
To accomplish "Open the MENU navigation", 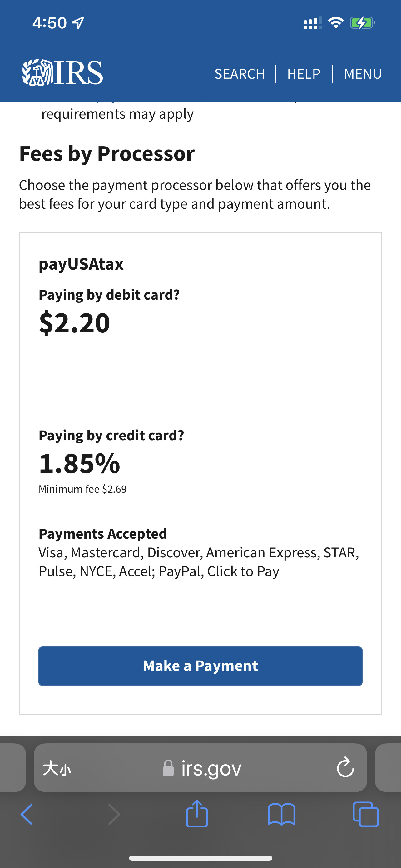I will pyautogui.click(x=363, y=74).
